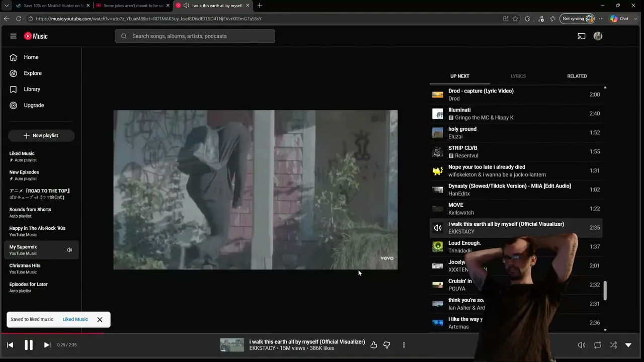Skip to the next track
644x362 pixels.
[47, 345]
